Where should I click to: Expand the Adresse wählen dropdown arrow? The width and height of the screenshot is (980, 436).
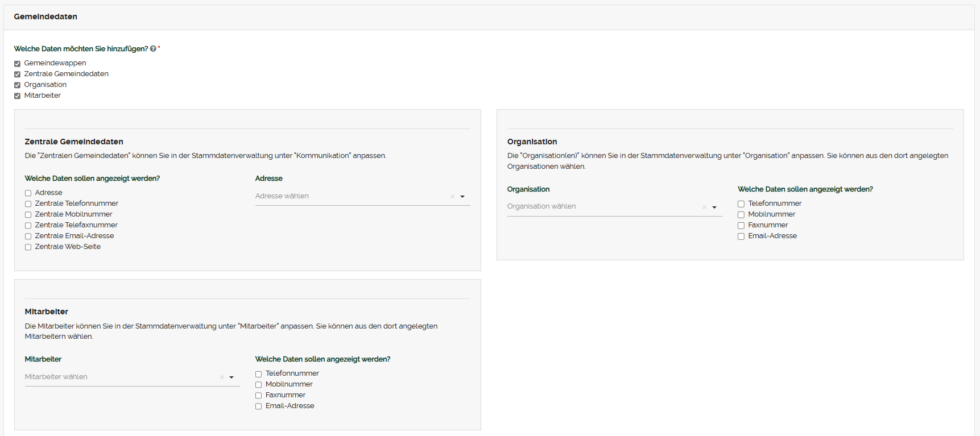[462, 197]
